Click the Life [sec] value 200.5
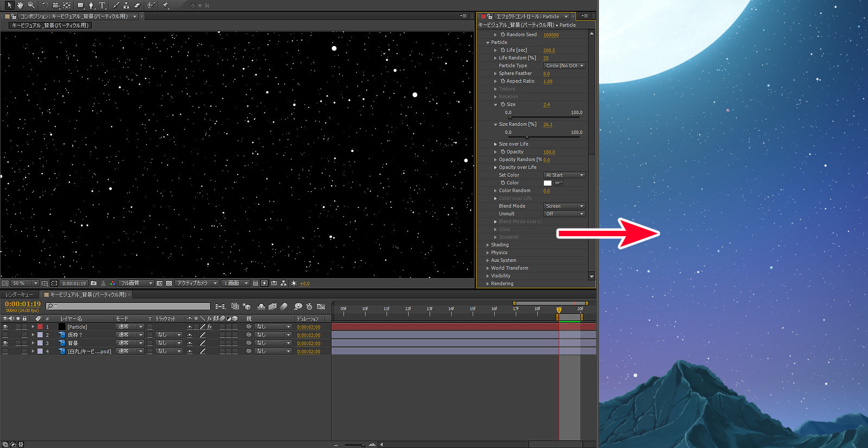The image size is (868, 448). [548, 51]
